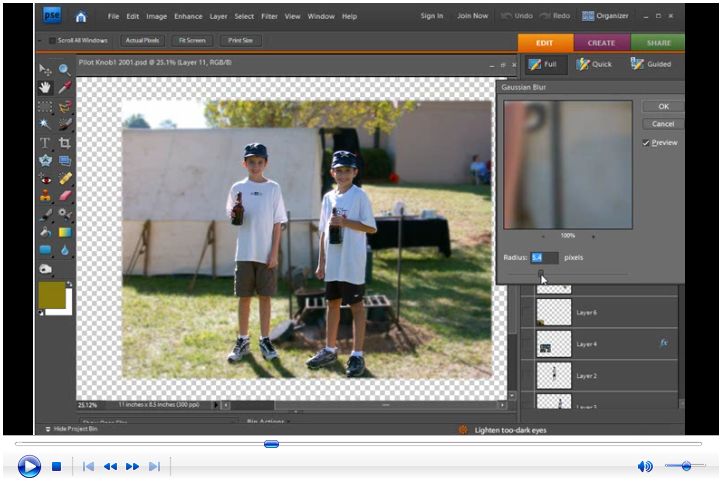Reset colors to default black and white

tap(41, 313)
